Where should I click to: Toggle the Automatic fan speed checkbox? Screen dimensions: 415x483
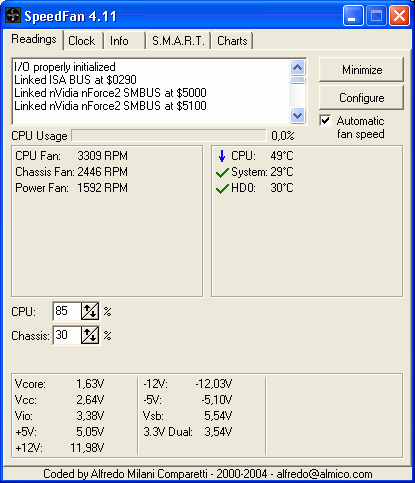pyautogui.click(x=325, y=120)
